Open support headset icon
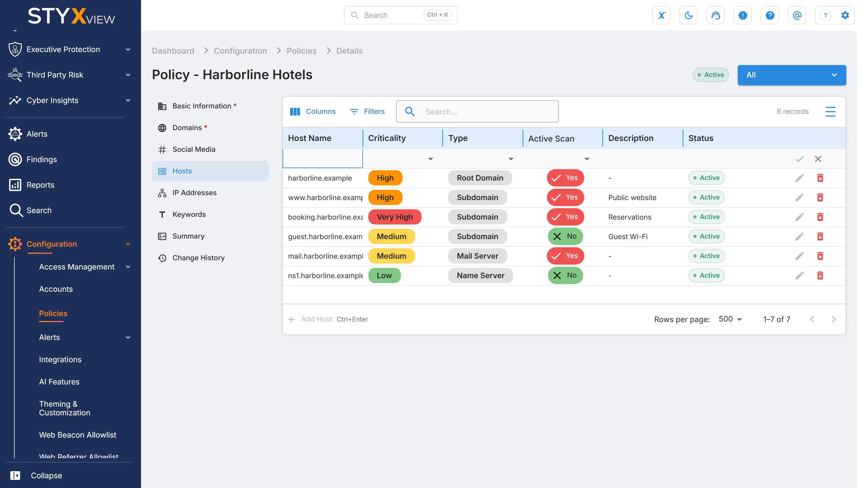 tap(715, 15)
